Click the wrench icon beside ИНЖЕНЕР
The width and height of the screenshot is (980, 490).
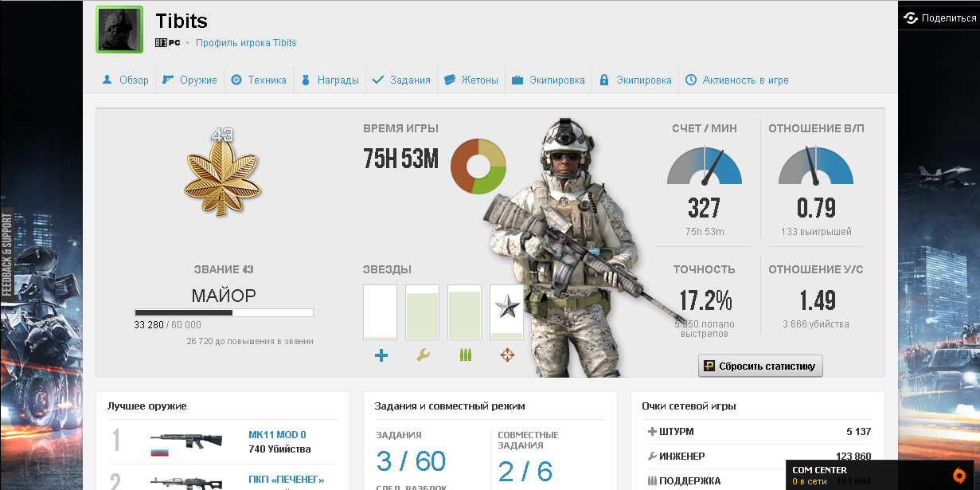point(653,457)
